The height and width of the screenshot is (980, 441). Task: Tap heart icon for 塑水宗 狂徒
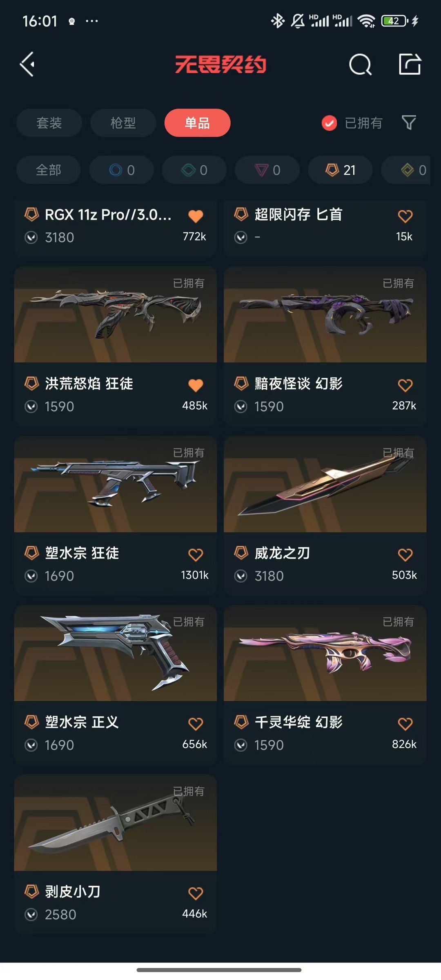196,555
